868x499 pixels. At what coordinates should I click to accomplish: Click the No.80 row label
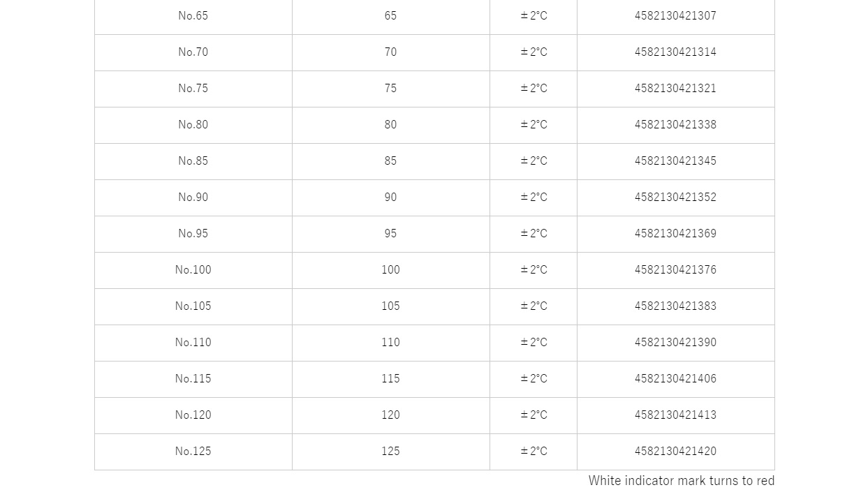pos(193,125)
